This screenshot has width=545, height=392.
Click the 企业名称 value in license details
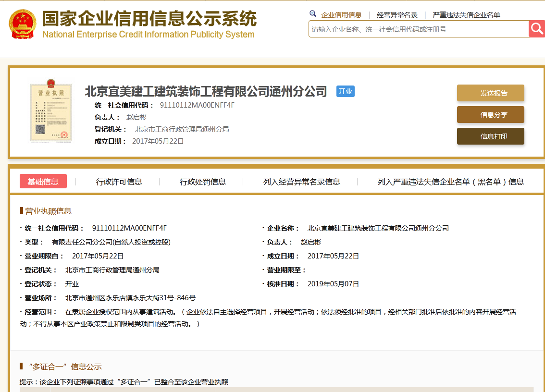click(x=378, y=228)
